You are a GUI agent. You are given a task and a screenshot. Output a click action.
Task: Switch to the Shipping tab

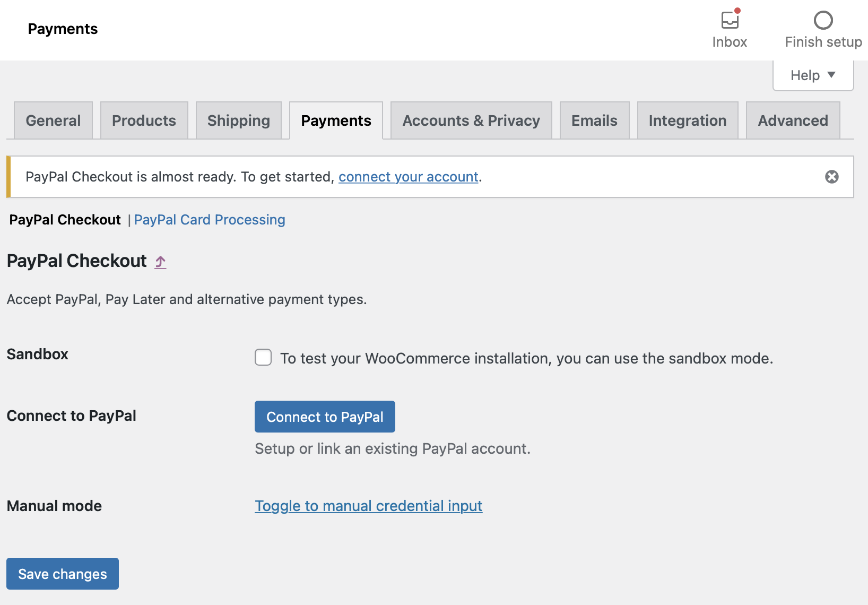pos(238,120)
